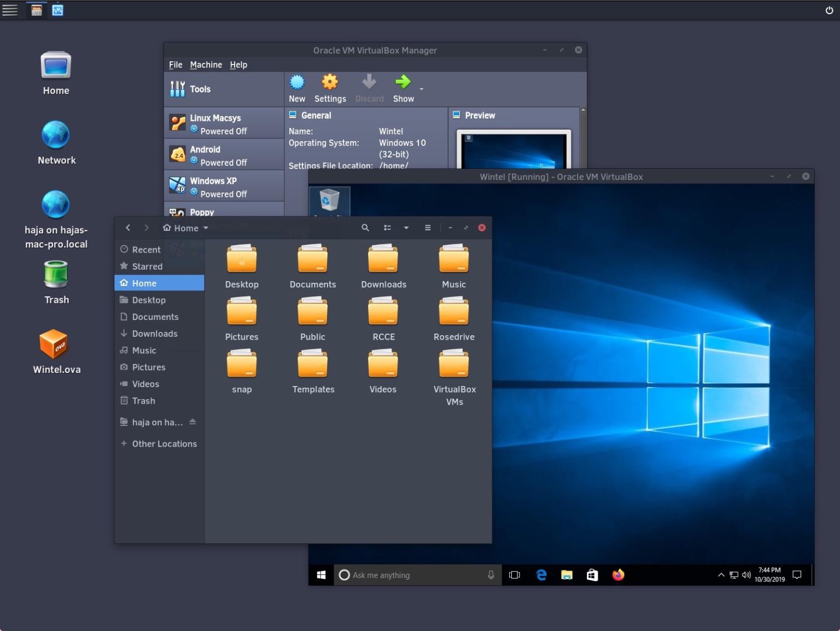Click the green Show arrow icon
Image resolution: width=840 pixels, height=631 pixels.
tap(403, 83)
